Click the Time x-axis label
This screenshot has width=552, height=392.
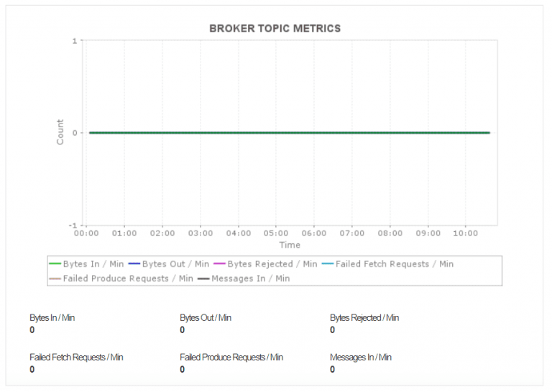coord(290,245)
